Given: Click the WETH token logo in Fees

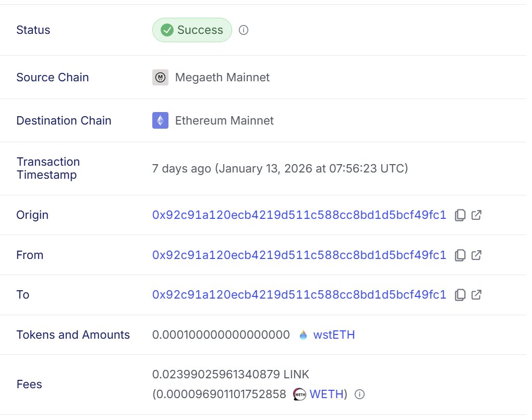Looking at the screenshot, I should click(299, 394).
